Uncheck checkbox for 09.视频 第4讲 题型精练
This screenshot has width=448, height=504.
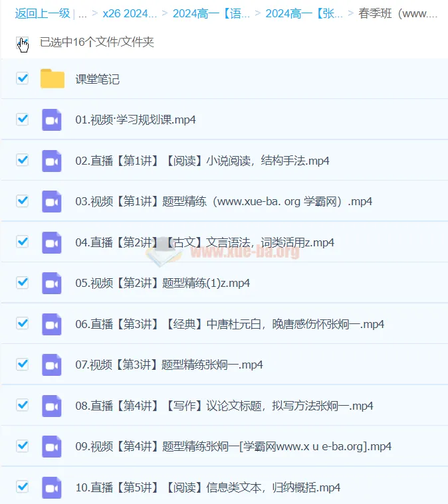click(x=23, y=446)
